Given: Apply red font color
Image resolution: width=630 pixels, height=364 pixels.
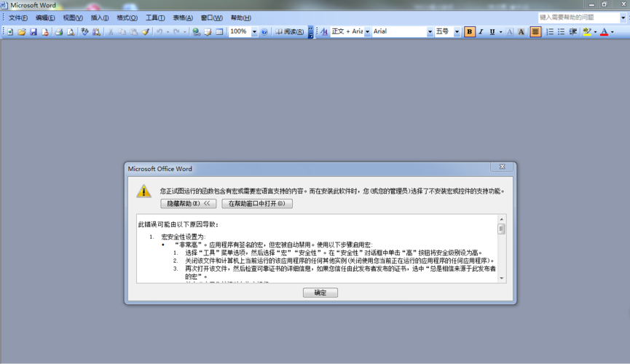Looking at the screenshot, I should click(604, 32).
